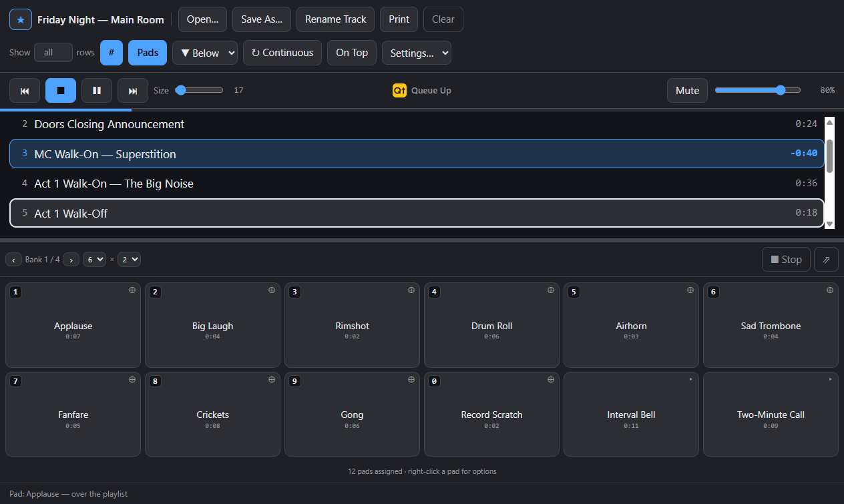Image resolution: width=844 pixels, height=504 pixels.
Task: Open the pad rows dropdown showing 2
Action: (129, 260)
